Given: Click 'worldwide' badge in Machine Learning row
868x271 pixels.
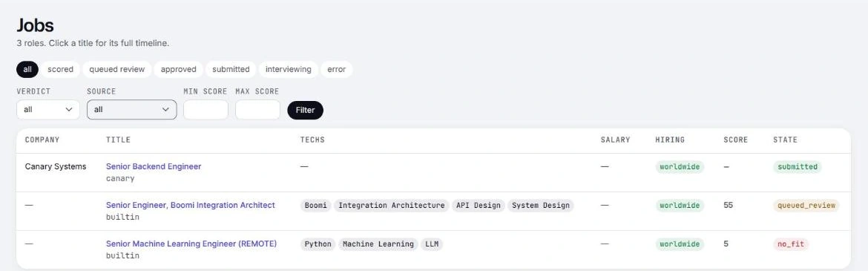Looking at the screenshot, I should 680,244.
